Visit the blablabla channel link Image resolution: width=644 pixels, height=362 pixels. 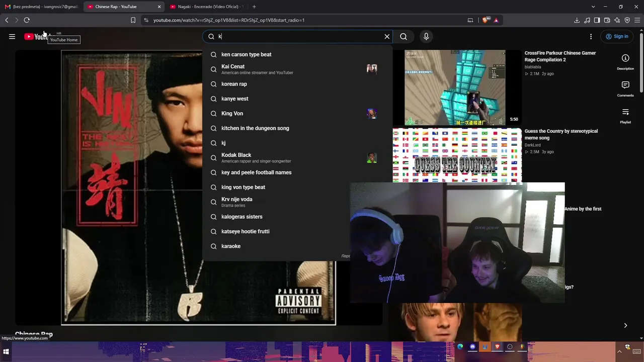click(533, 67)
